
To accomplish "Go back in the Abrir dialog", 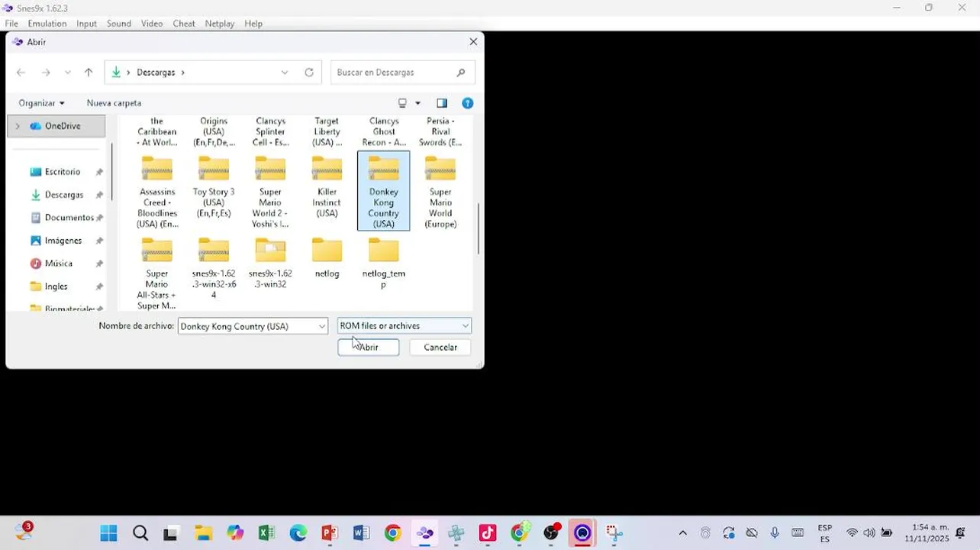I will (21, 73).
